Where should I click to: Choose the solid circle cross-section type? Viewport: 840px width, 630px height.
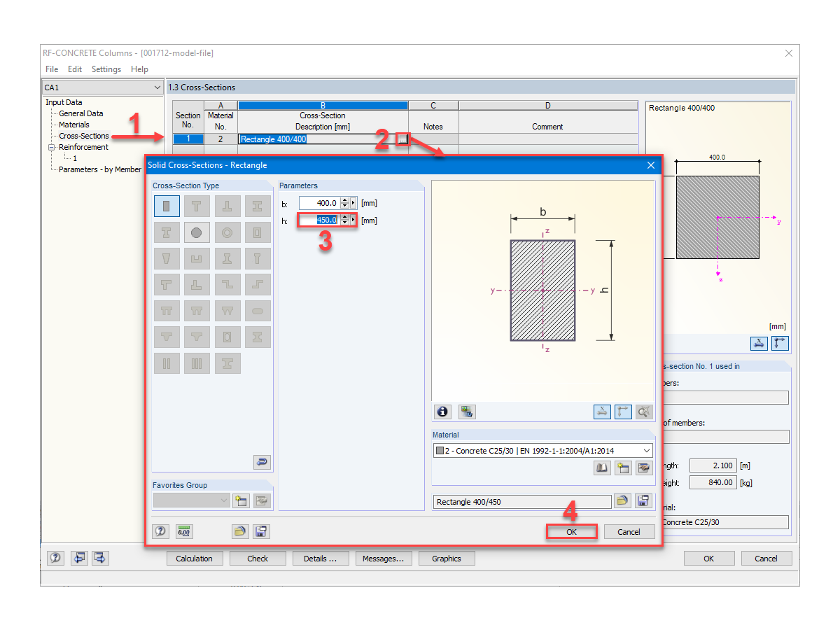[197, 232]
